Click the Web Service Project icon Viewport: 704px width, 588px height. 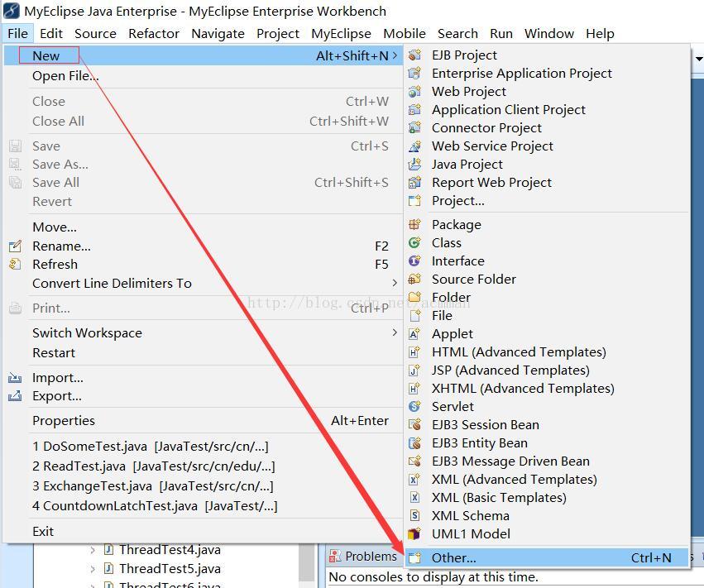pos(414,146)
